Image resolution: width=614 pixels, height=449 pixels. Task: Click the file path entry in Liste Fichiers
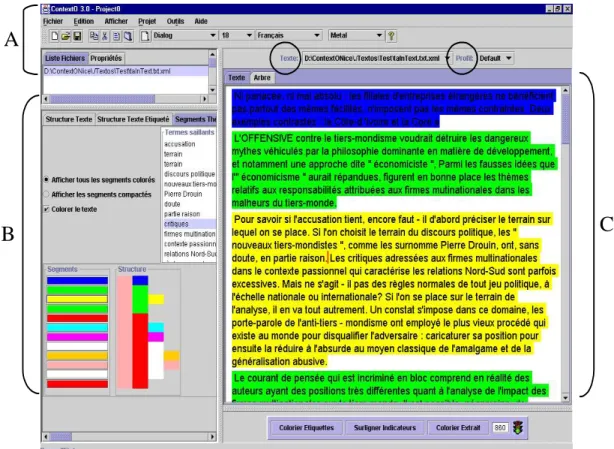click(125, 71)
